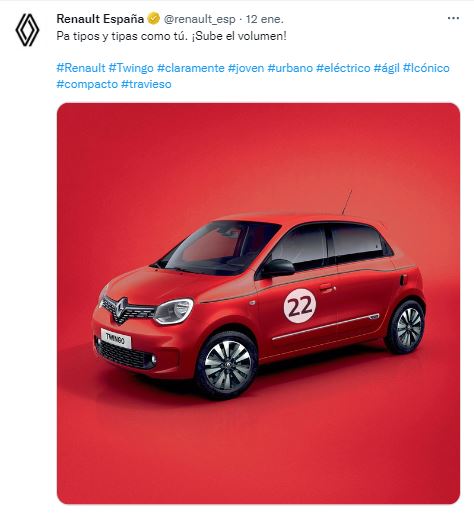
Task: Select the #Twingo hashtag
Action: point(131,68)
